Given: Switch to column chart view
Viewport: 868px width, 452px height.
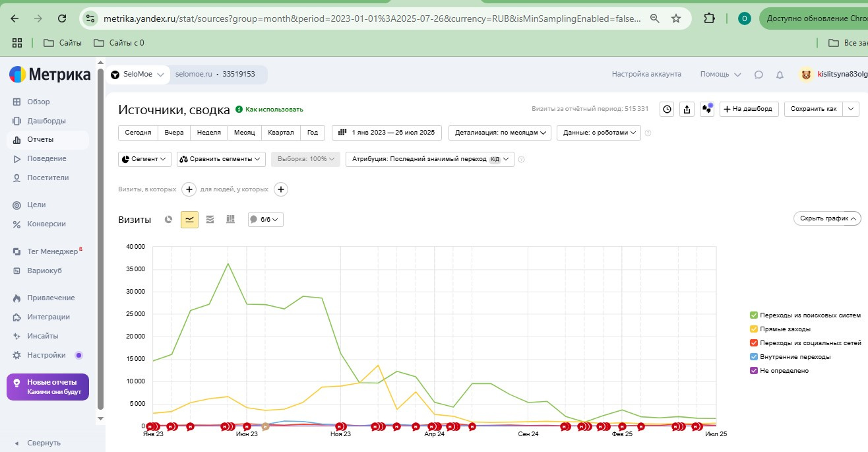Looking at the screenshot, I should click(x=230, y=220).
